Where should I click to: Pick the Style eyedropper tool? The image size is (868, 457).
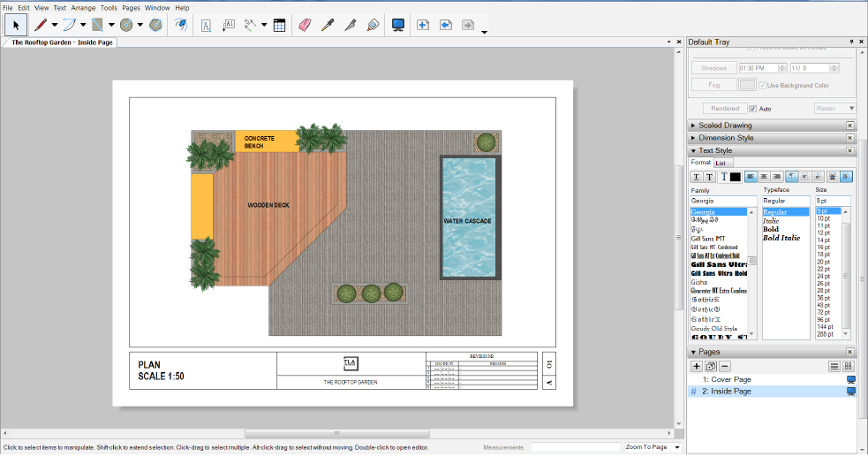tap(328, 25)
